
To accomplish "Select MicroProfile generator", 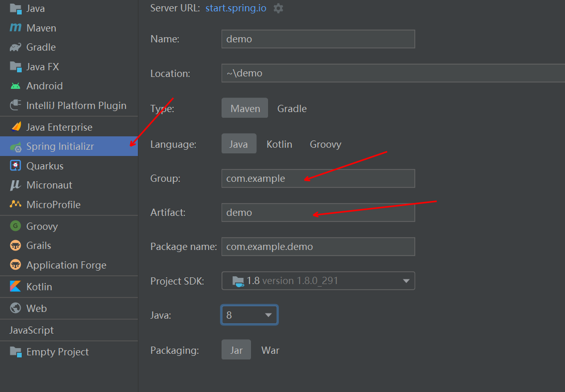I will tap(69, 205).
